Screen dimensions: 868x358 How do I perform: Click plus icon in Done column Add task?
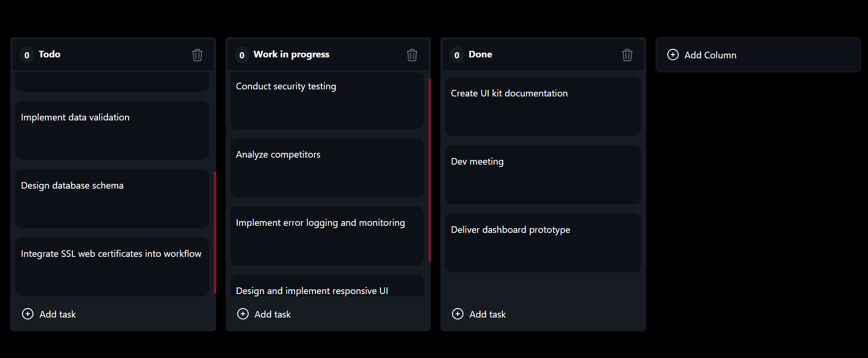pos(458,314)
